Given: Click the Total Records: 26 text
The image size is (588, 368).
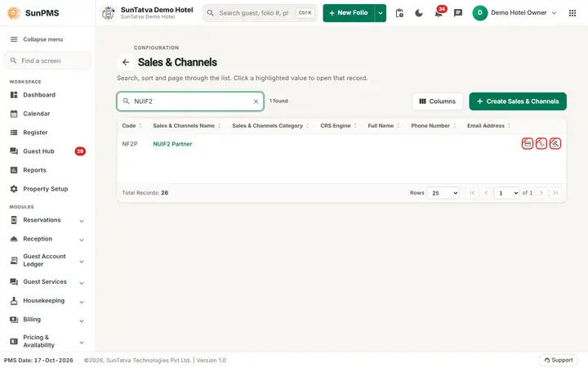Looking at the screenshot, I should point(145,193).
